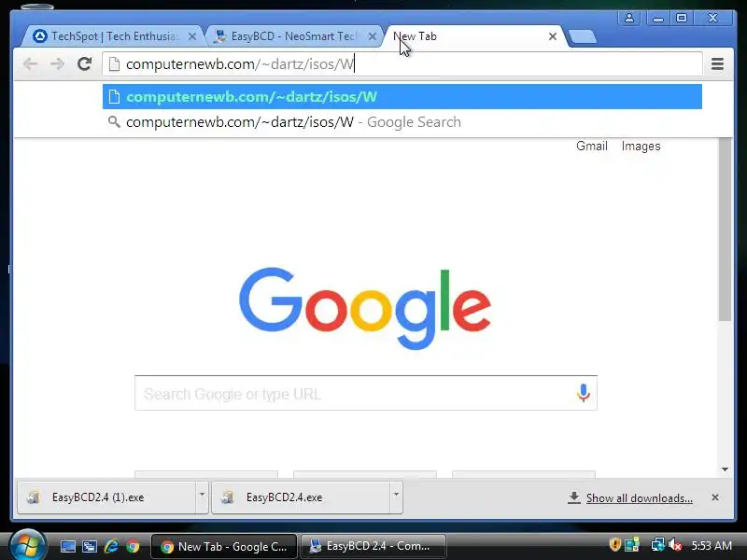Open a new tab with the tab button

pyautogui.click(x=582, y=36)
